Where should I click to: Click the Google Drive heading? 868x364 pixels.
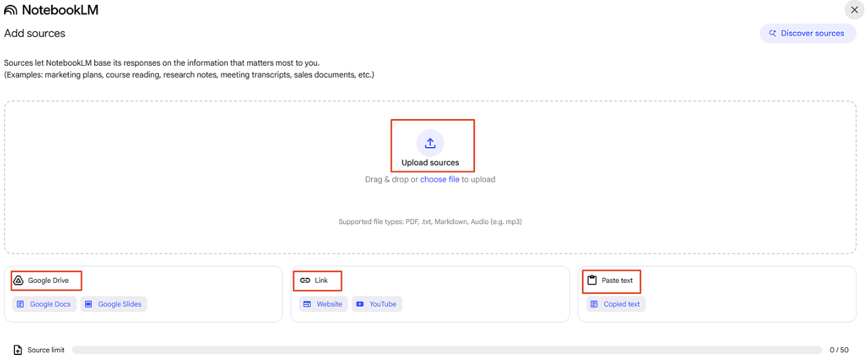pyautogui.click(x=48, y=280)
